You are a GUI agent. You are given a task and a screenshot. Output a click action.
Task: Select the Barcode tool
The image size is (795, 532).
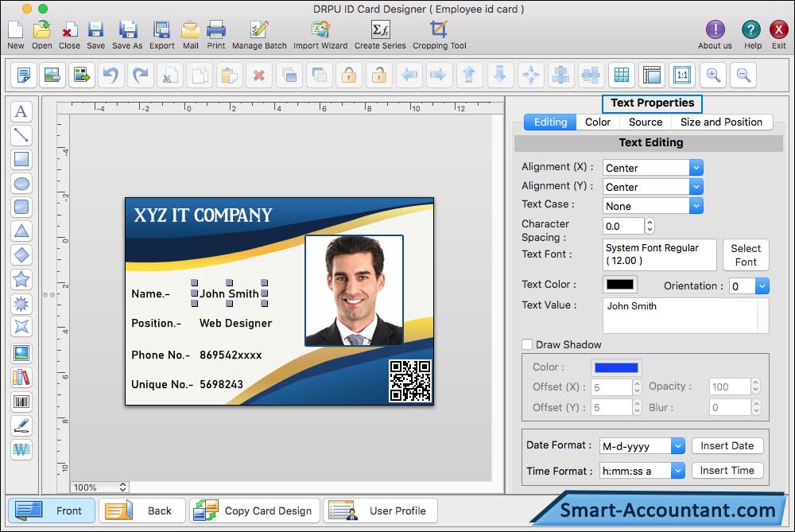tap(21, 402)
